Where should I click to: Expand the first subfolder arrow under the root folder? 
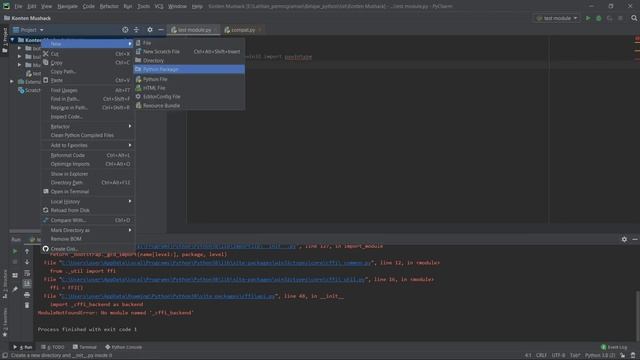(20, 48)
